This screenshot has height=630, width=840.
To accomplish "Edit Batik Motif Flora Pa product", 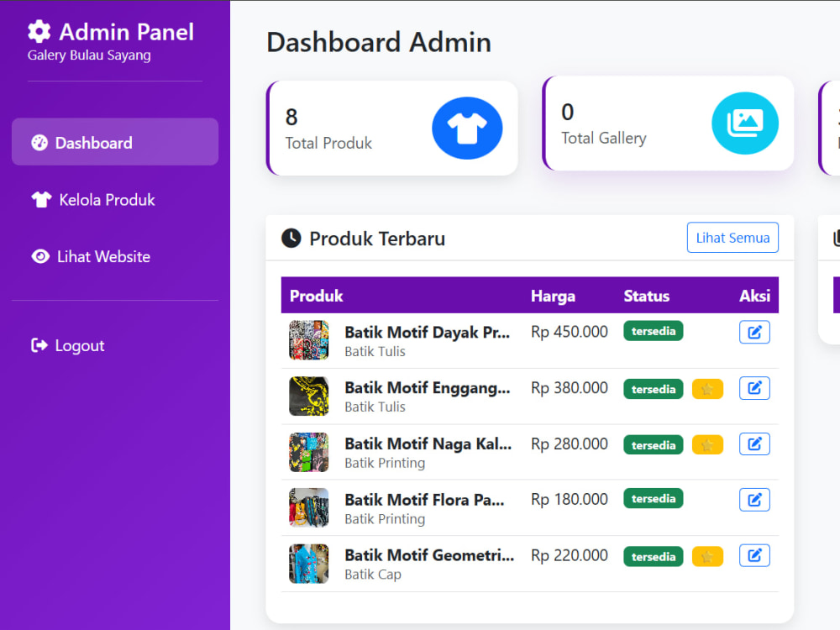I will coord(754,500).
